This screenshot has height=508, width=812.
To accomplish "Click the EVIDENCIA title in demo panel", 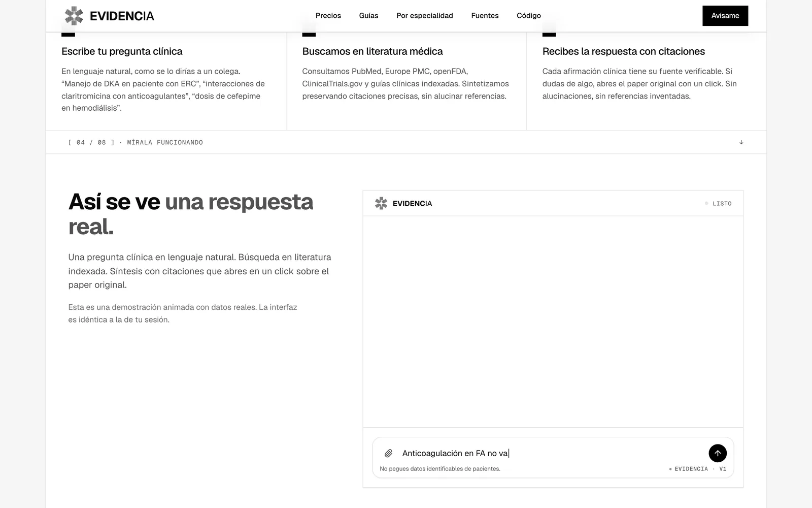I will (x=412, y=203).
